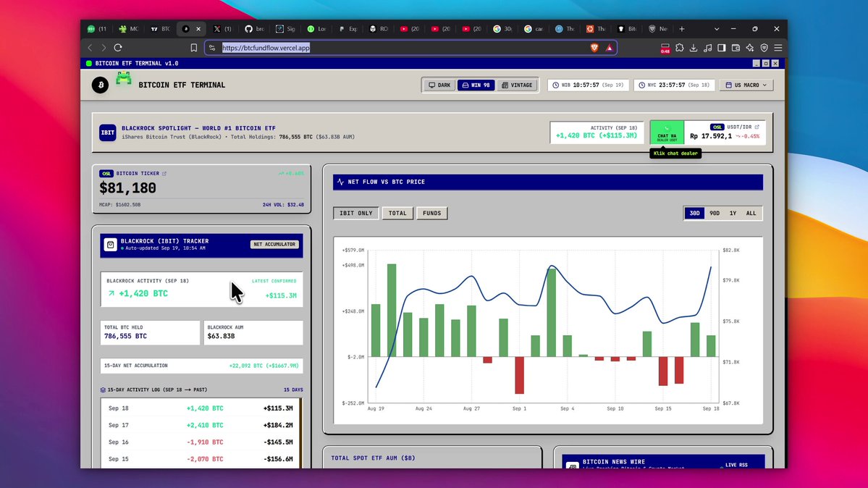Toggle the browser sidebar panel icon

click(x=721, y=48)
